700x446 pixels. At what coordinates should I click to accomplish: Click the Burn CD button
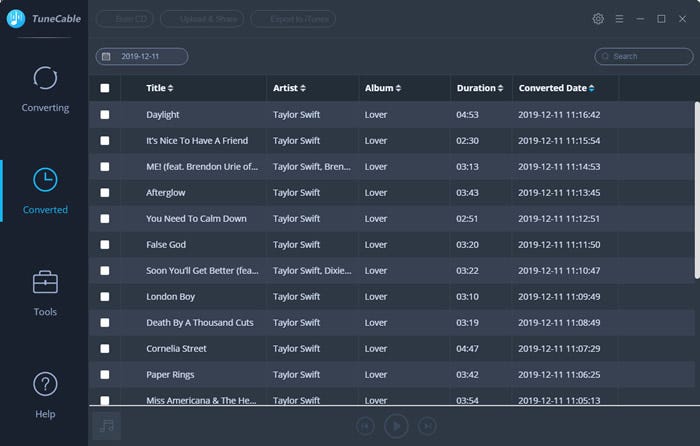point(125,19)
